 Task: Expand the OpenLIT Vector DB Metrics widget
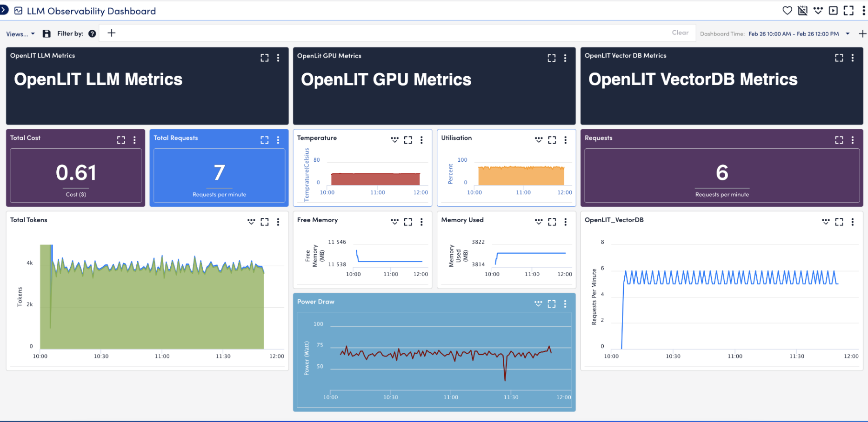point(839,58)
